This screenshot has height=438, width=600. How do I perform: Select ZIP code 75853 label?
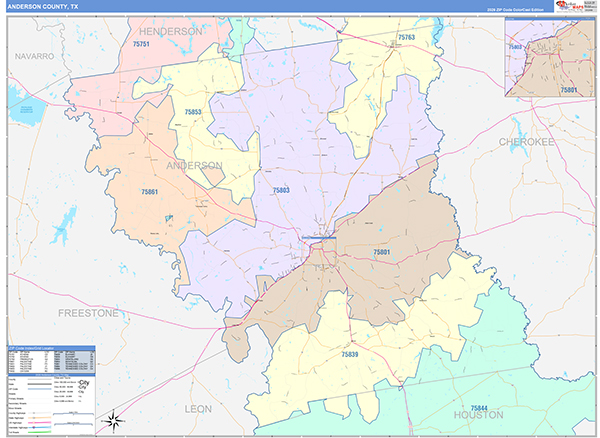[193, 112]
